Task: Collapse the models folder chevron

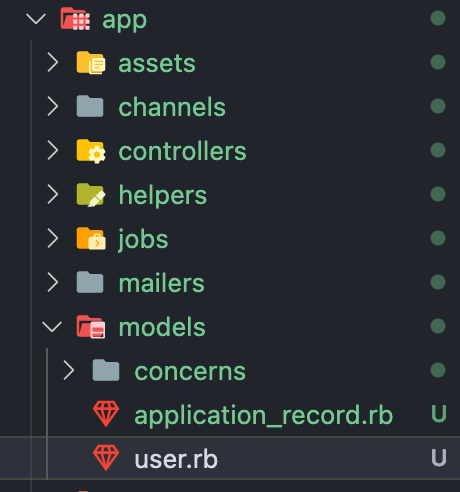Action: point(52,327)
